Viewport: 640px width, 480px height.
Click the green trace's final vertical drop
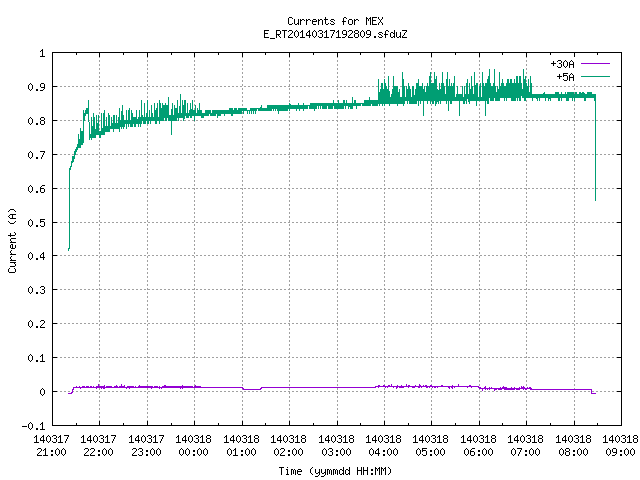click(x=596, y=149)
